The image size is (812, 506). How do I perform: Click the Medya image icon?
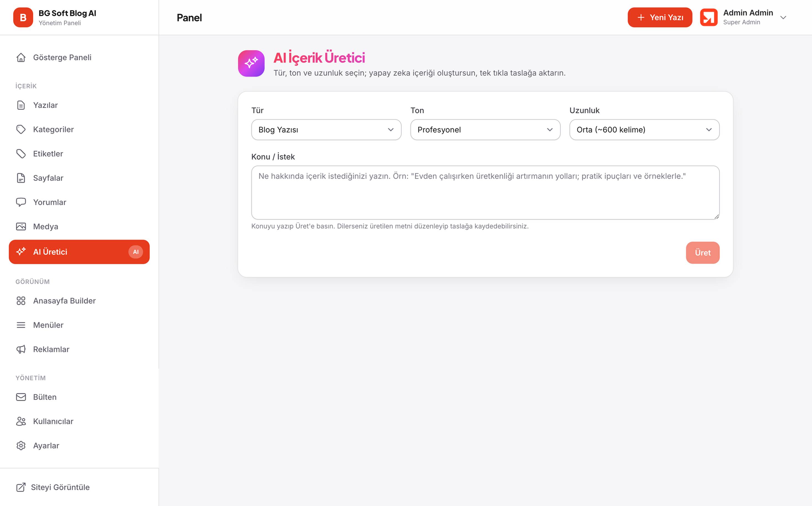tap(21, 227)
